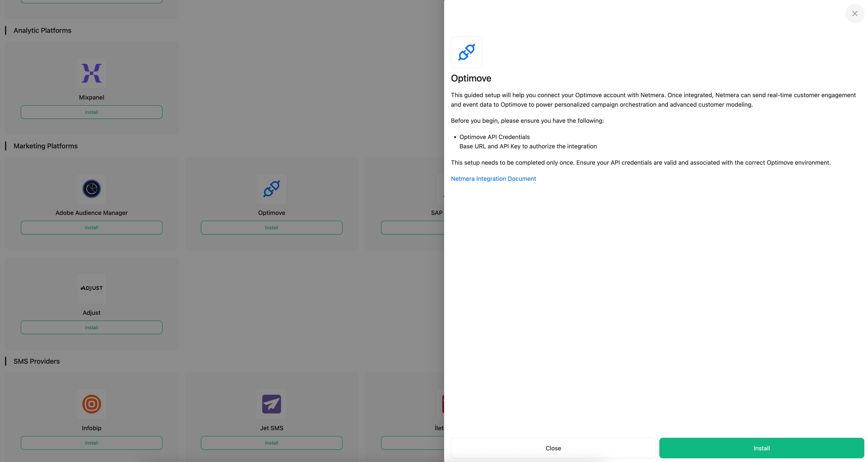Viewport: 868px width, 462px height.
Task: Click the Optimove icon in the side panel
Action: [x=466, y=52]
